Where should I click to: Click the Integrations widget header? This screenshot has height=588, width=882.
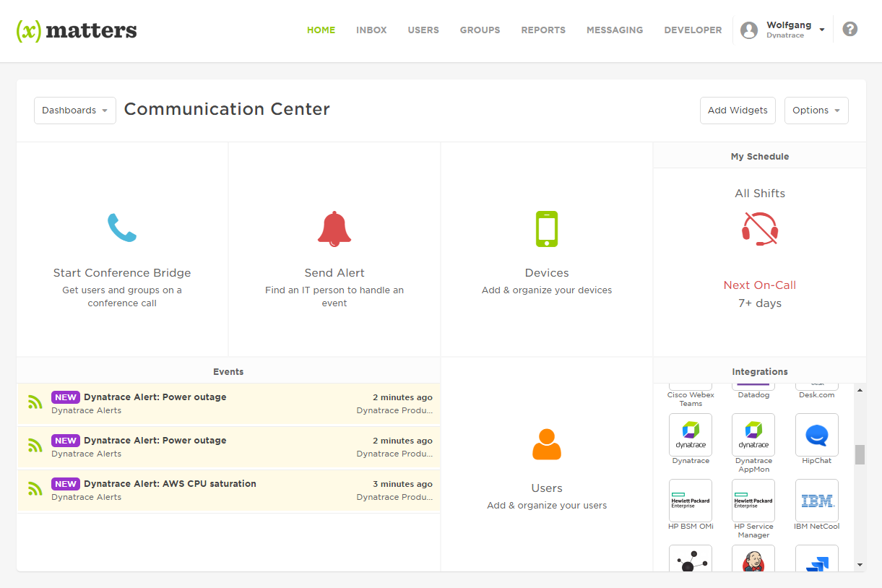click(760, 371)
